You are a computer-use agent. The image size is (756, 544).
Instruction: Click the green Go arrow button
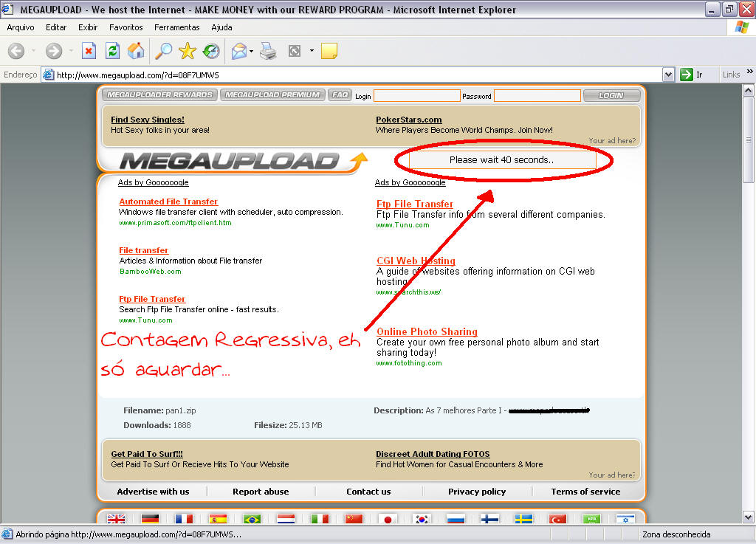[x=686, y=75]
